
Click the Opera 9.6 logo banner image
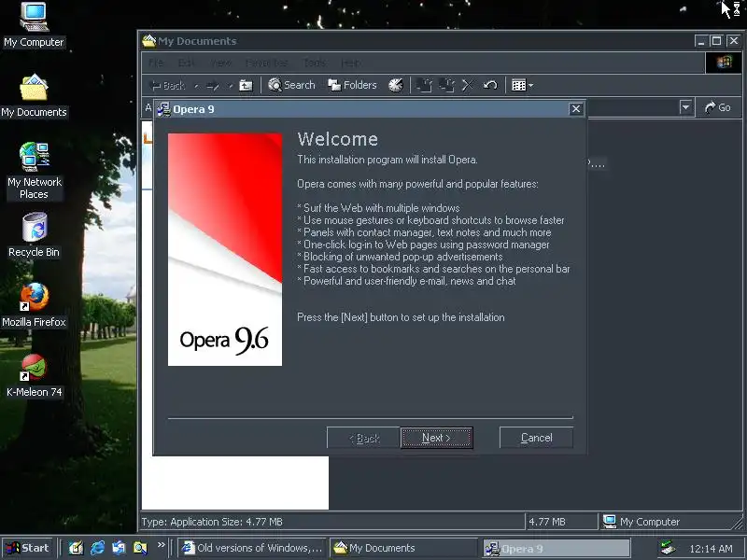click(x=225, y=249)
